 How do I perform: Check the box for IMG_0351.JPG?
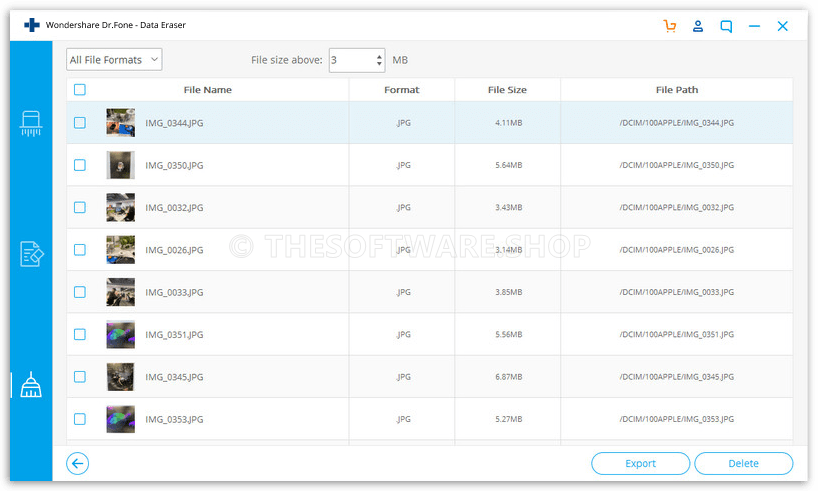[80, 334]
